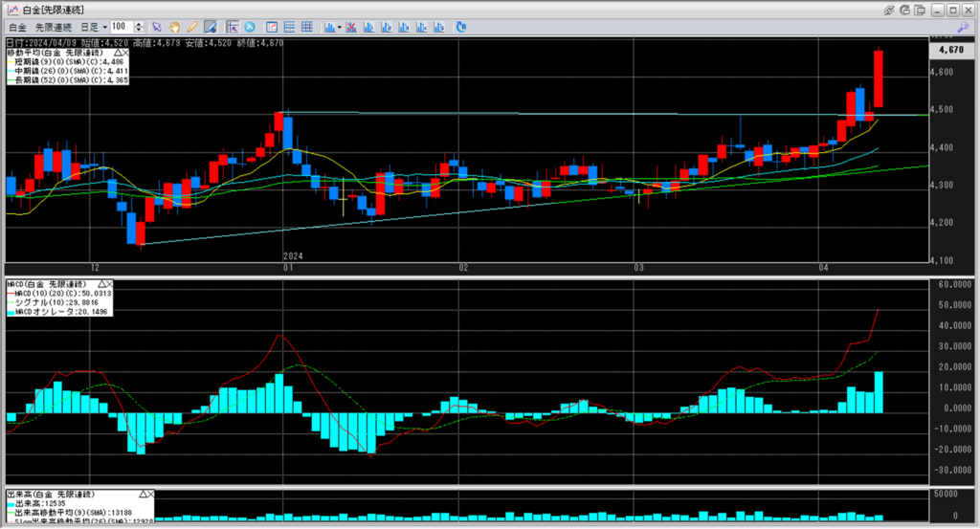The height and width of the screenshot is (529, 980).
Task: Click the link chain icon in title bar
Action: tap(888, 9)
